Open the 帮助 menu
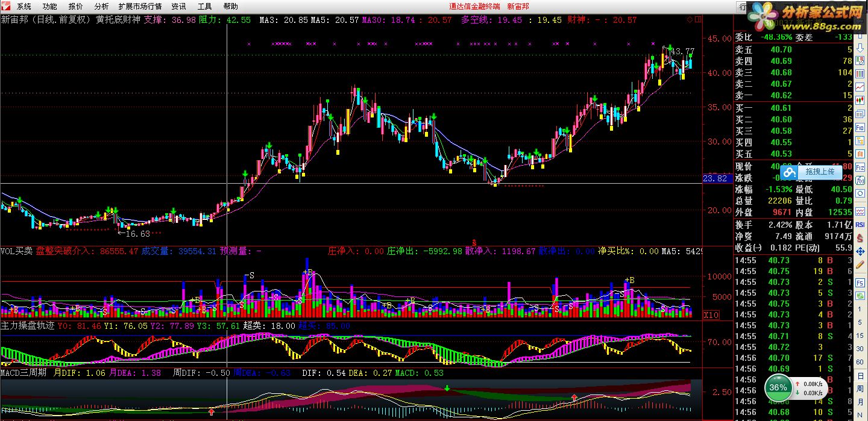The width and height of the screenshot is (868, 421). tap(230, 7)
